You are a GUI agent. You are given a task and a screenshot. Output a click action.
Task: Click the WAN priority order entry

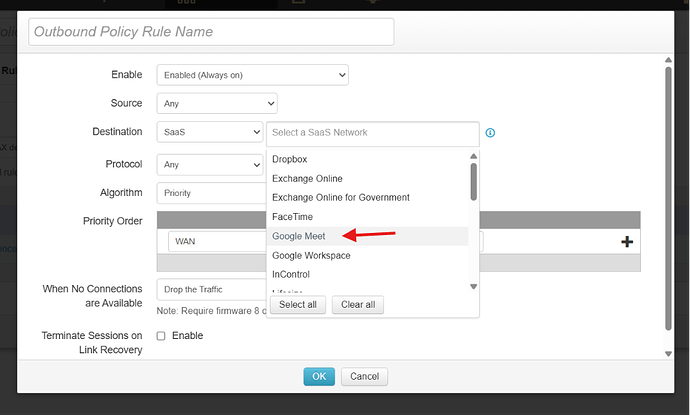(x=217, y=241)
